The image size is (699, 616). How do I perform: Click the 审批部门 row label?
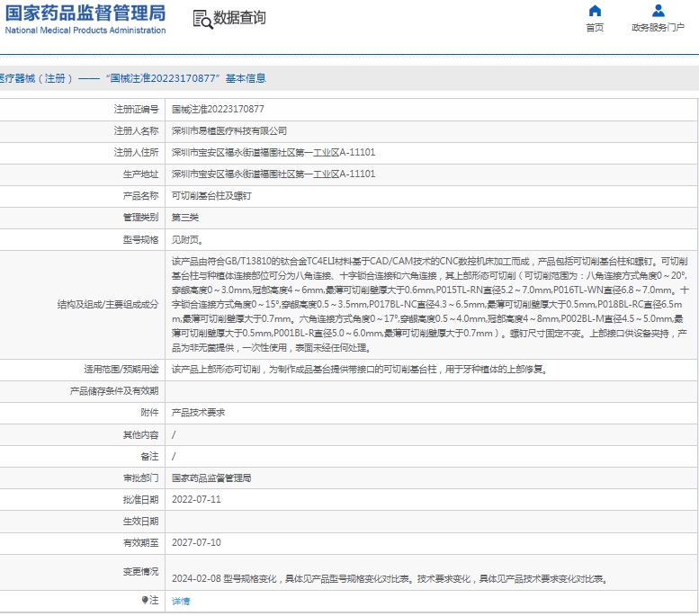[140, 478]
